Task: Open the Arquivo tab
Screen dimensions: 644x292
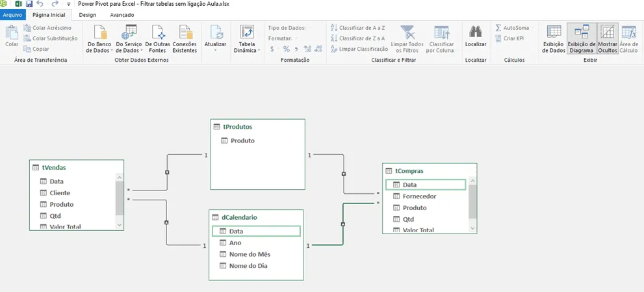Action: pos(13,15)
